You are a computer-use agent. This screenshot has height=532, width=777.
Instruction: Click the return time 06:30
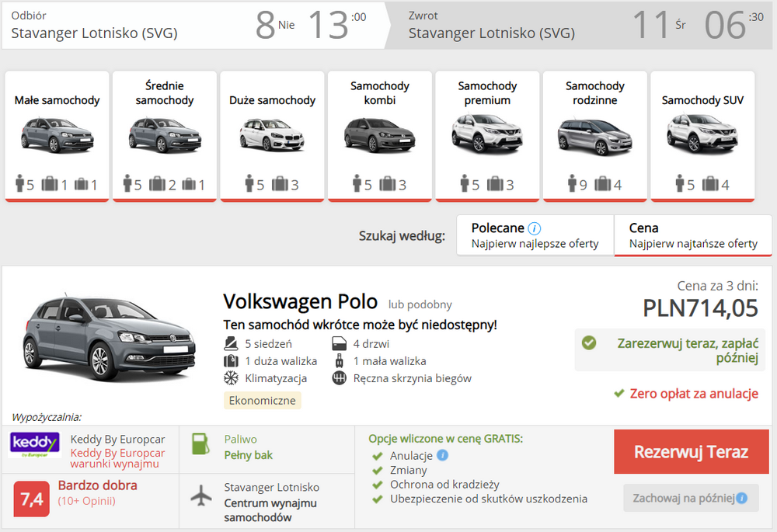pos(733,25)
